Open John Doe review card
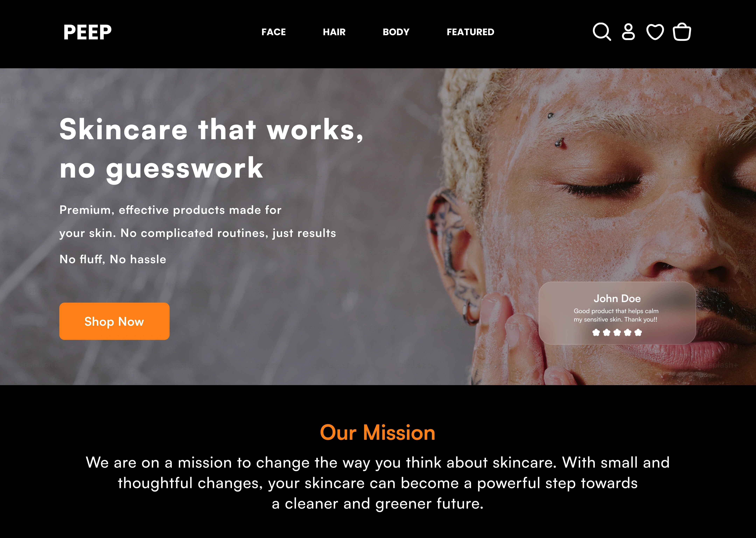The image size is (756, 538). pos(617,313)
